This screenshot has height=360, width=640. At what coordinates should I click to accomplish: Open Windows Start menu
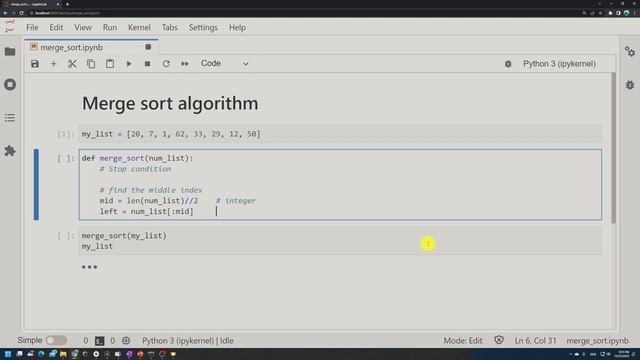(8, 354)
